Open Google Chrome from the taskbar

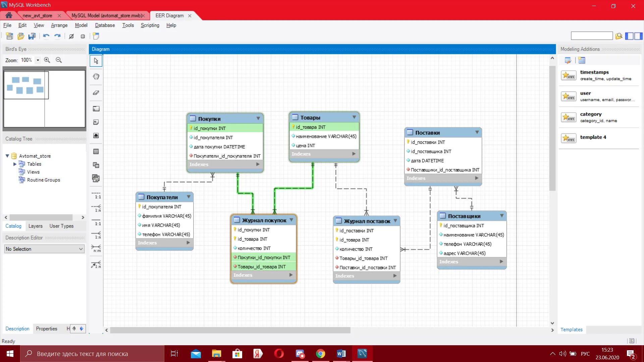[320, 354]
